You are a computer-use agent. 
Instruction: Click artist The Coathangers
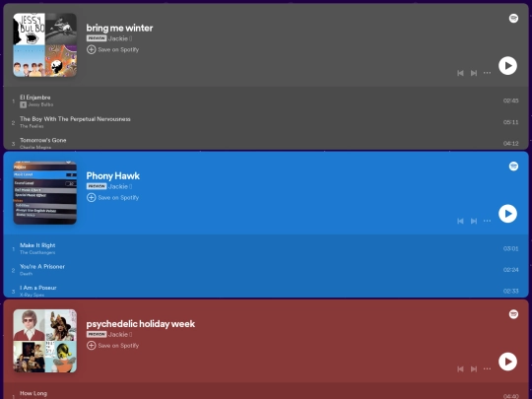[x=37, y=252]
